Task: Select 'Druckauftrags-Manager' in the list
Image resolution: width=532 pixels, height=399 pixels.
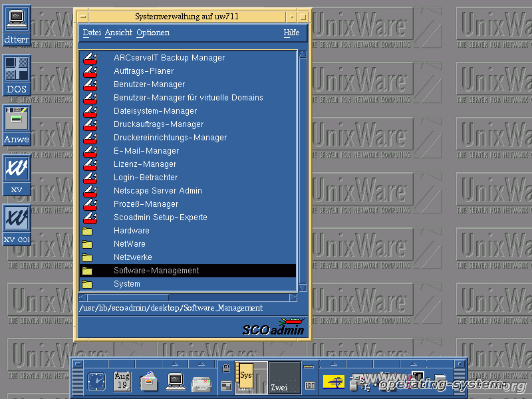Action: click(x=188, y=124)
